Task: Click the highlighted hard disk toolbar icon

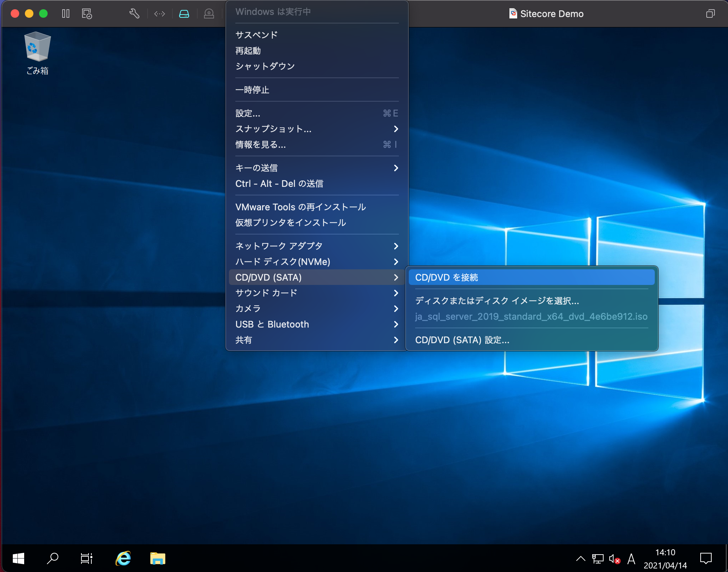Action: 184,14
